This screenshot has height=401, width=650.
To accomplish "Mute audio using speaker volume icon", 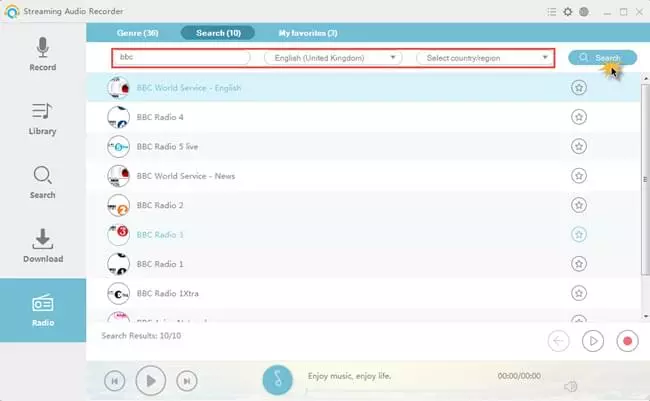I will (x=571, y=387).
